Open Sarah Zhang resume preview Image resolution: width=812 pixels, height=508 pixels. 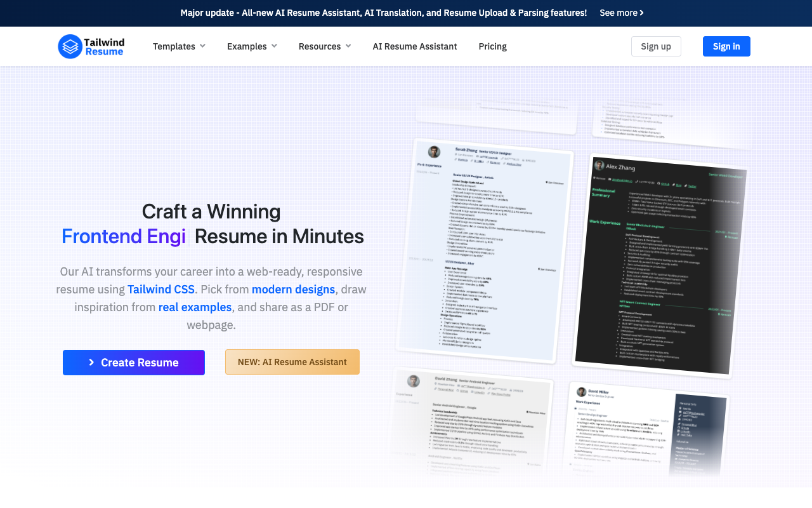485,251
